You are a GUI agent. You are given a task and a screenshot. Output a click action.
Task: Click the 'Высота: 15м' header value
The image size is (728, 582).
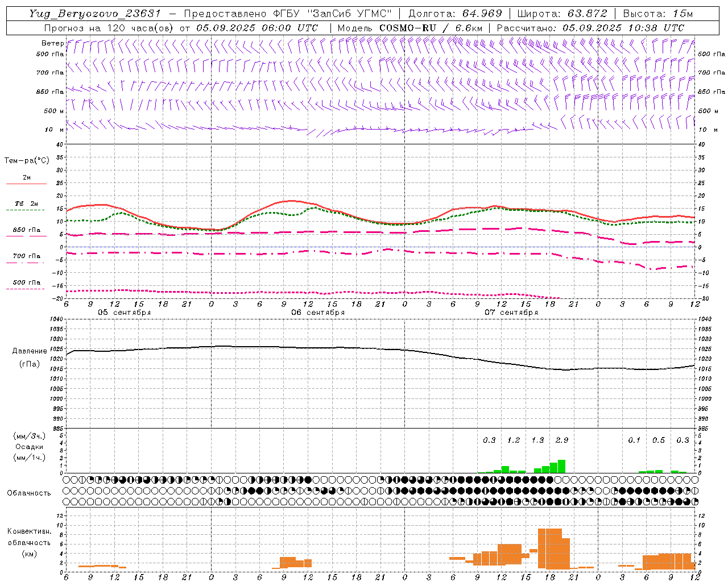(x=658, y=14)
